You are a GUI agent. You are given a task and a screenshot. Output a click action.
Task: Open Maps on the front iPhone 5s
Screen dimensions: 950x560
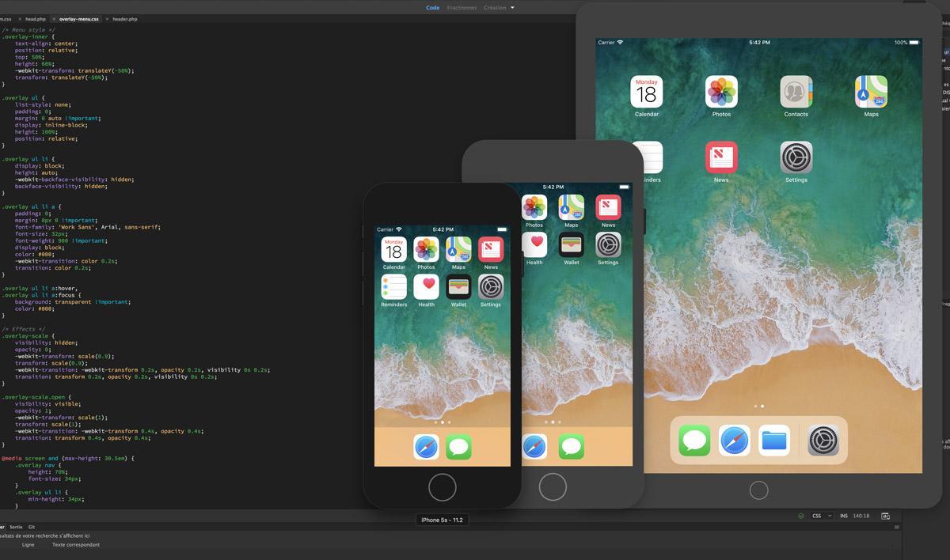(x=458, y=249)
